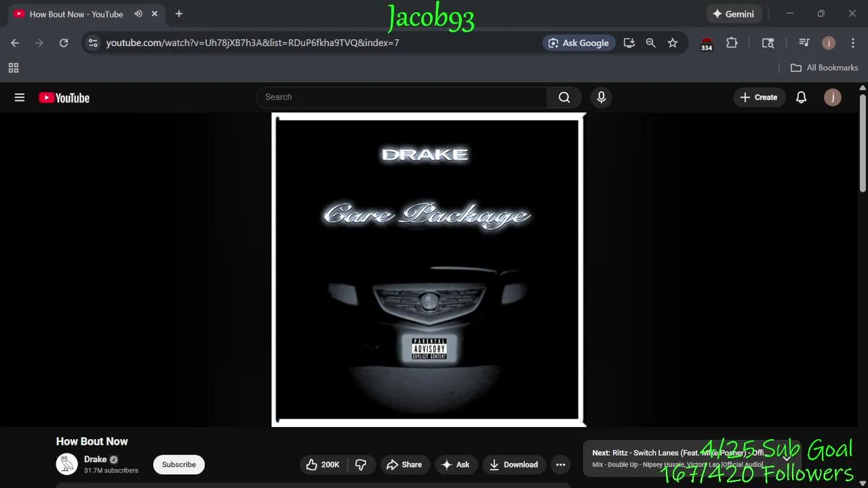
Task: Click the 31.7M subscribers text
Action: tap(111, 470)
